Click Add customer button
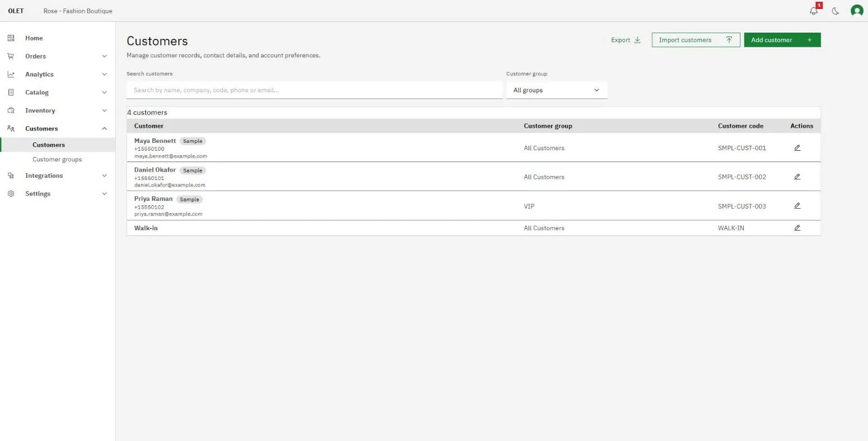868x441 pixels. click(x=783, y=40)
